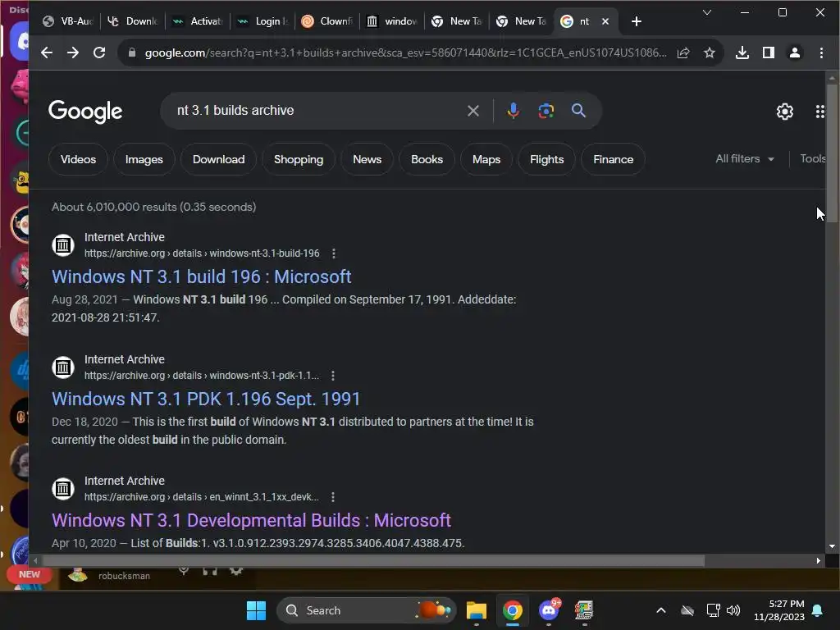The height and width of the screenshot is (630, 840).
Task: Filter results by Videos
Action: 78,160
